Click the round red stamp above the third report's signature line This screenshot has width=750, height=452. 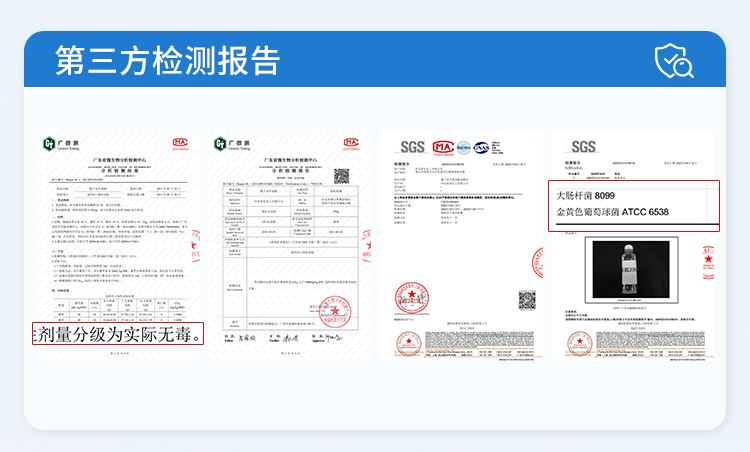(x=411, y=298)
